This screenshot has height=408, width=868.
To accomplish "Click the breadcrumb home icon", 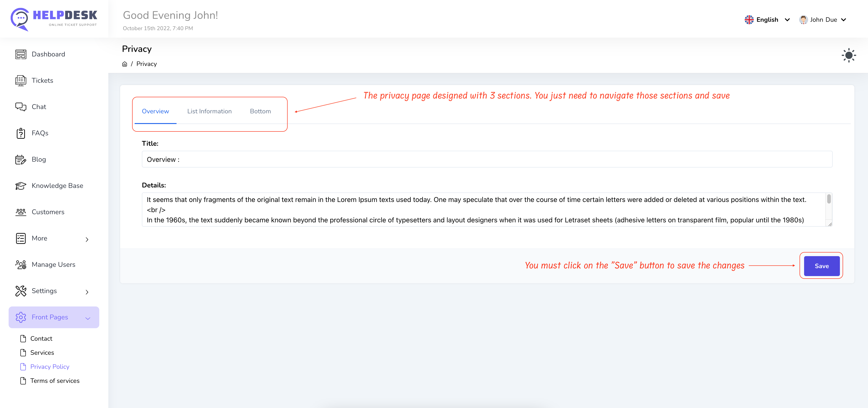I will 125,64.
